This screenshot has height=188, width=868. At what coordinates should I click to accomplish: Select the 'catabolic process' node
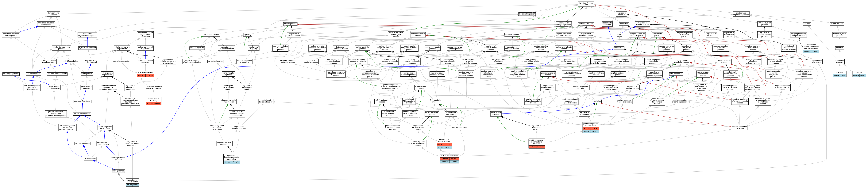point(512,34)
